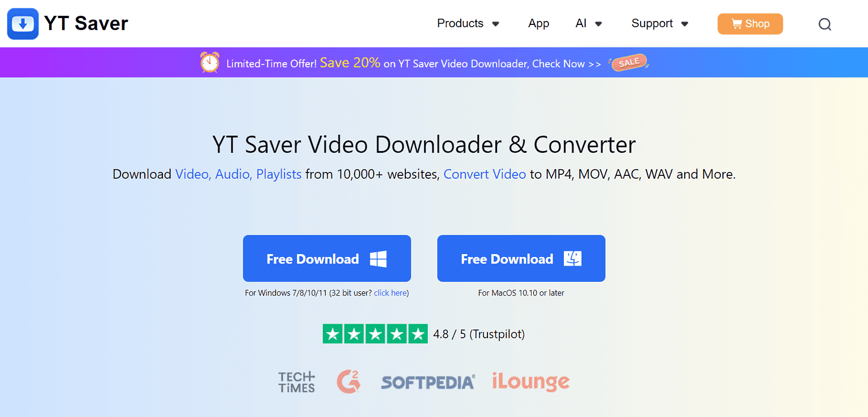868x417 pixels.
Task: Click the alarm clock icon in banner
Action: tap(210, 62)
